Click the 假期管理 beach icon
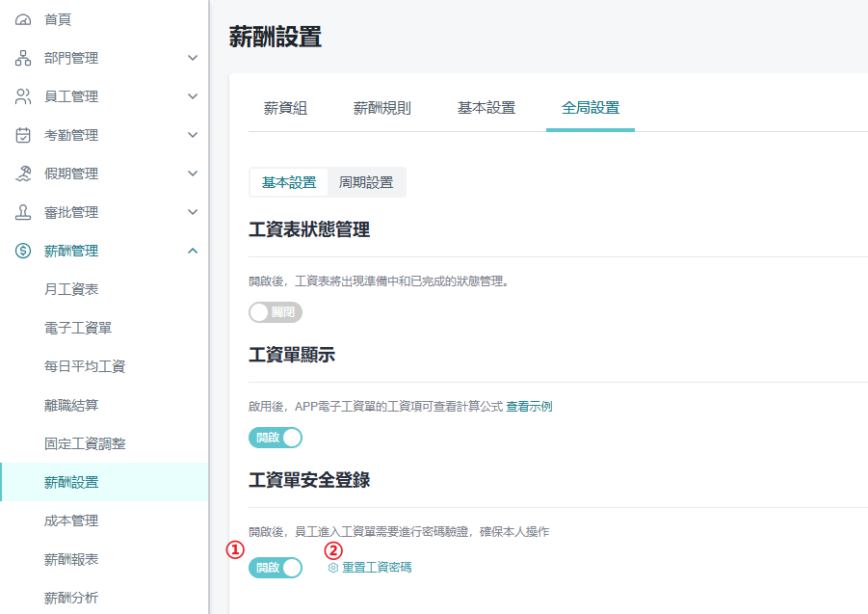The width and height of the screenshot is (868, 614). 23,174
